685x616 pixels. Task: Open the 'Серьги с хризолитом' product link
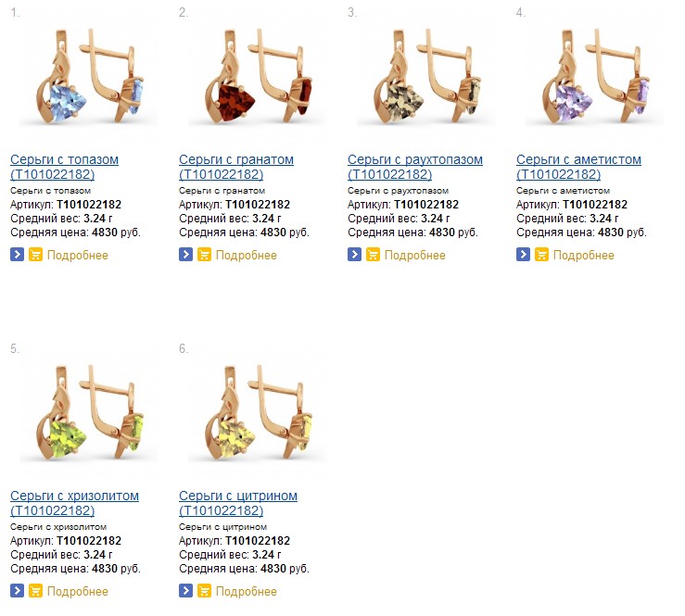coord(74,503)
